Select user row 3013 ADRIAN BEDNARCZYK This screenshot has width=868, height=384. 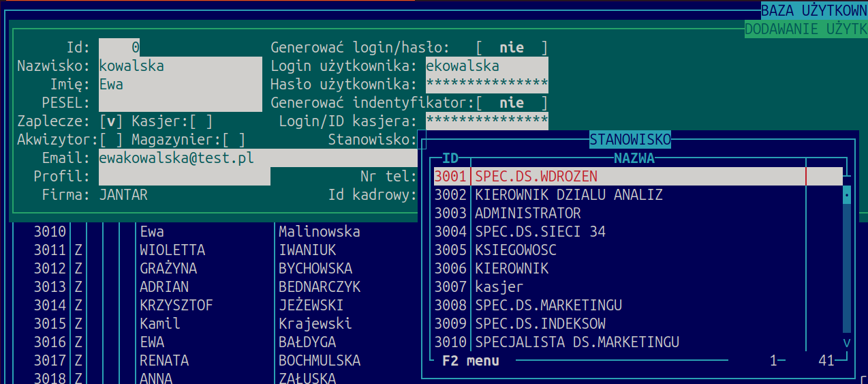tap(198, 287)
